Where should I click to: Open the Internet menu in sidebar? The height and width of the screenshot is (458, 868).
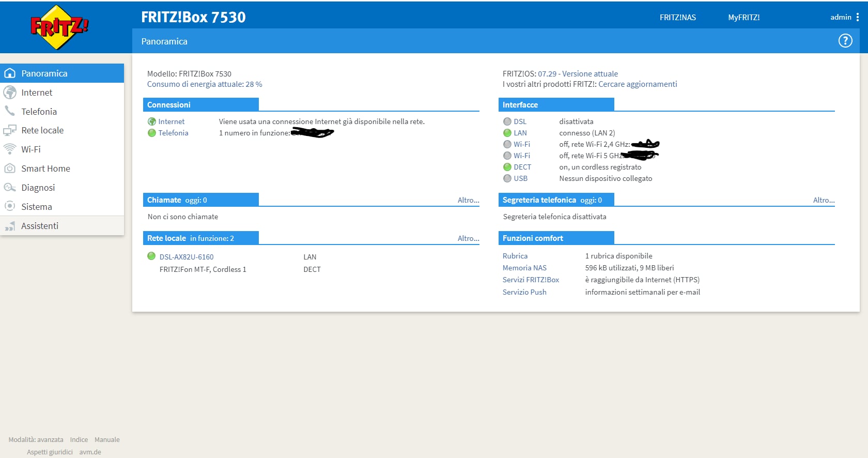(x=62, y=93)
